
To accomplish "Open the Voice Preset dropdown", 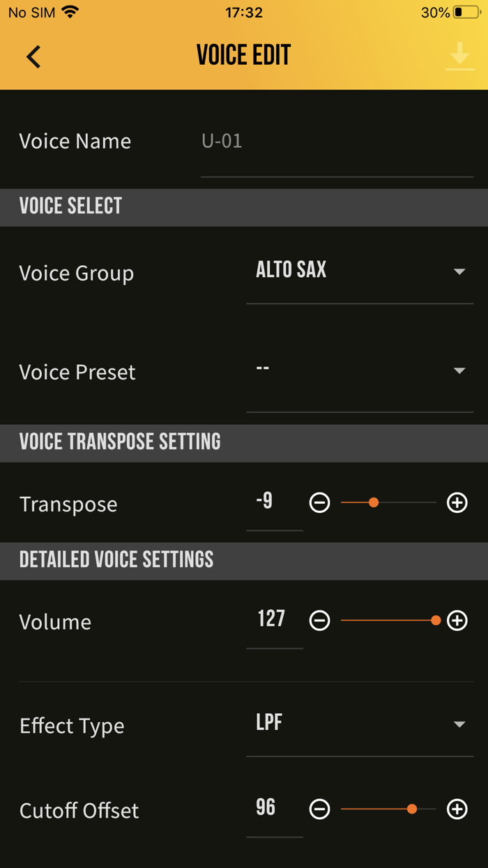I will point(360,371).
